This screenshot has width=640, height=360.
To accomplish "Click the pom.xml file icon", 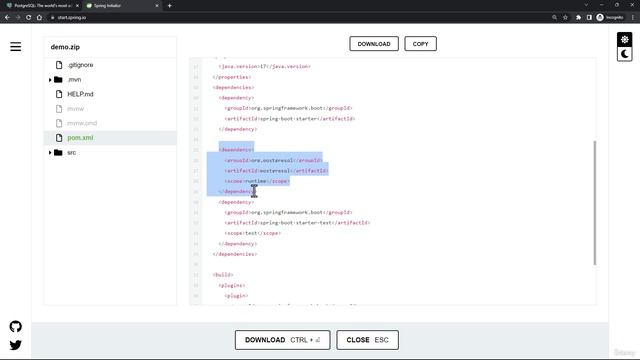I will point(59,138).
